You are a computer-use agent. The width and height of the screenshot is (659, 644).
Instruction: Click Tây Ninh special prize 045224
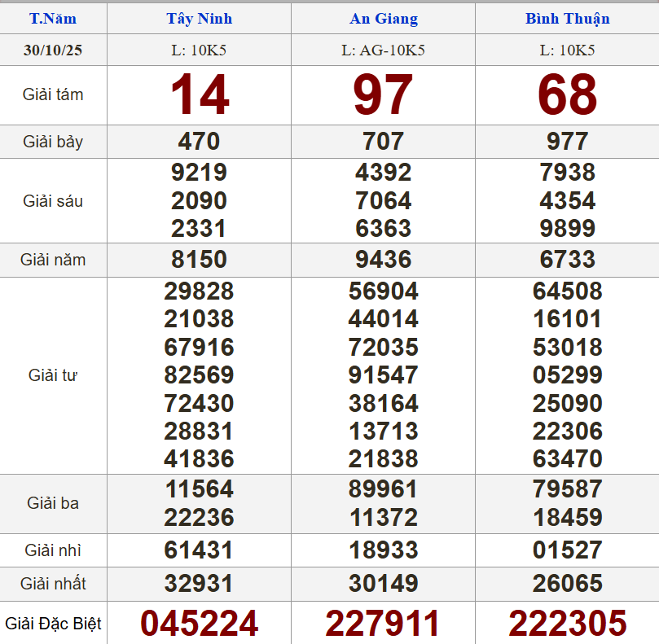click(199, 624)
